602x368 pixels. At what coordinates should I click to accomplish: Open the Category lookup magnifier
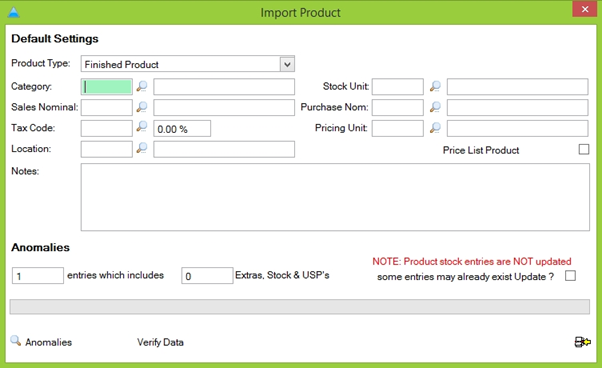[142, 86]
